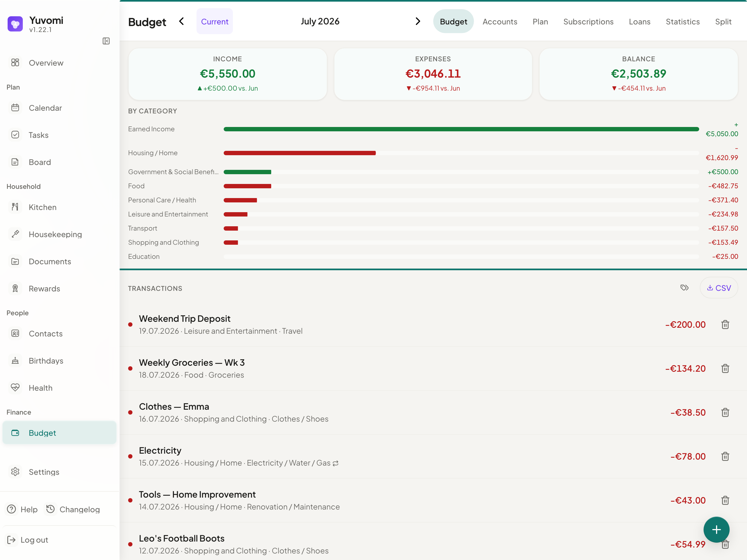Select the Transport category row
Image resolution: width=747 pixels, height=560 pixels.
[x=433, y=228]
